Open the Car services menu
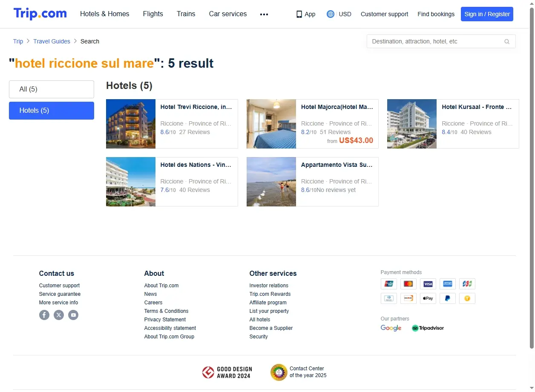 tap(228, 14)
